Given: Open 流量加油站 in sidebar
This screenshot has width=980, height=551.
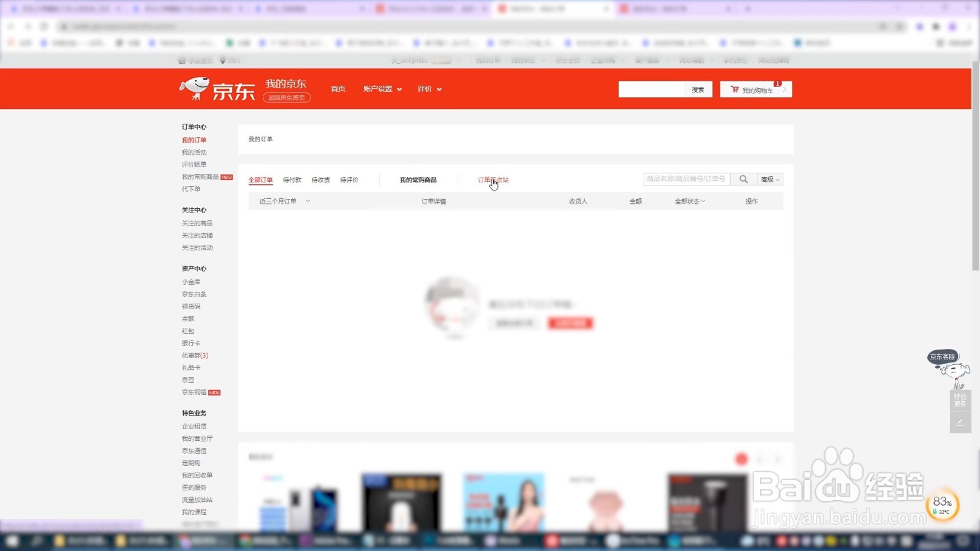Looking at the screenshot, I should click(197, 500).
